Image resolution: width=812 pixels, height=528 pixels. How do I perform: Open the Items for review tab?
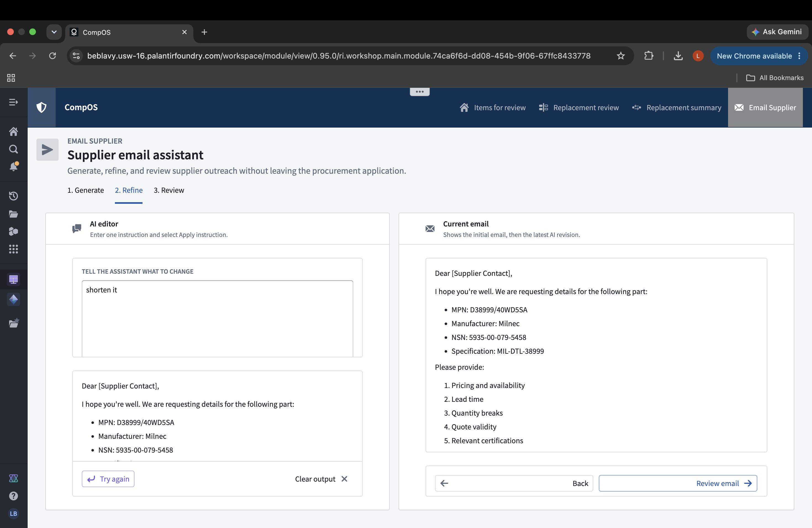coord(493,107)
